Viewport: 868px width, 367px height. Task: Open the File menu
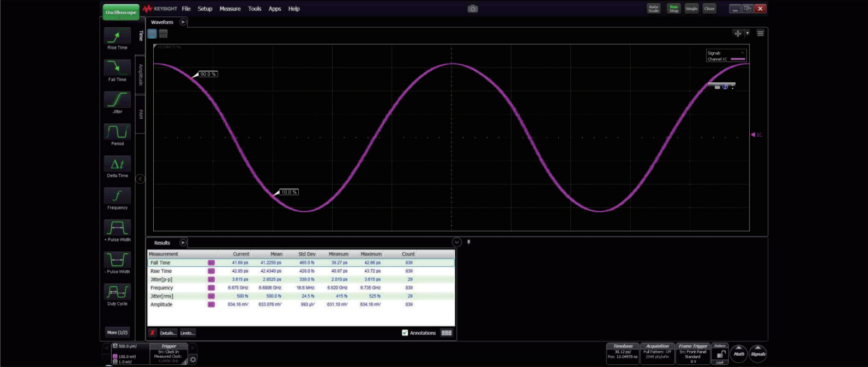pos(186,9)
